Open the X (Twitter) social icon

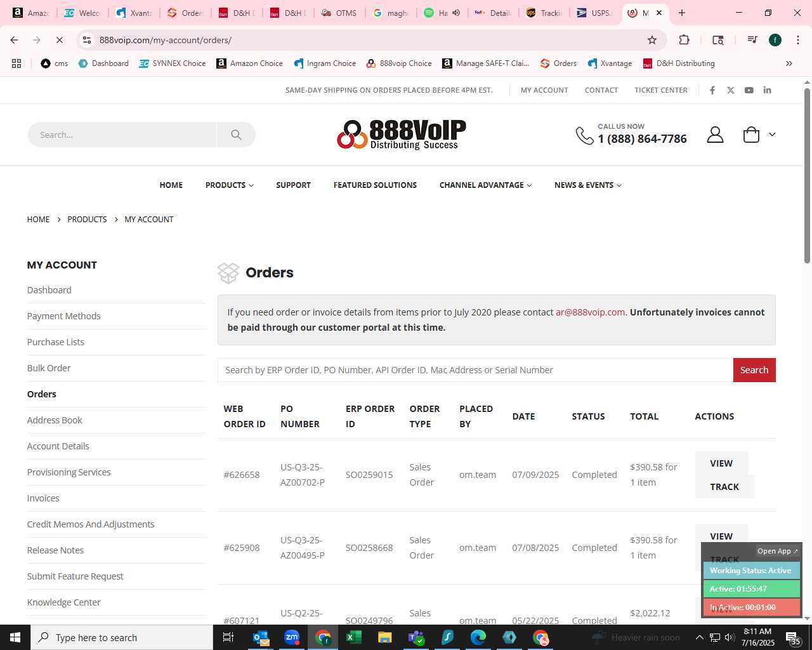pyautogui.click(x=731, y=90)
